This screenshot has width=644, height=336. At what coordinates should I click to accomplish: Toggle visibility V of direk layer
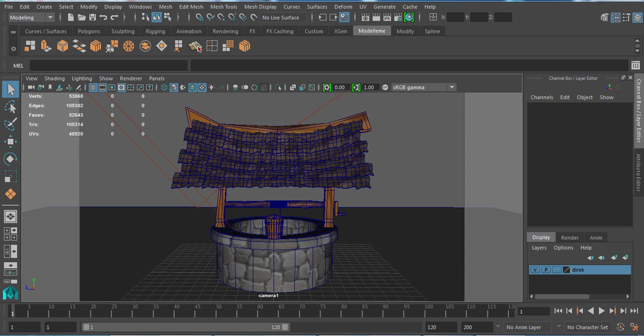click(535, 270)
